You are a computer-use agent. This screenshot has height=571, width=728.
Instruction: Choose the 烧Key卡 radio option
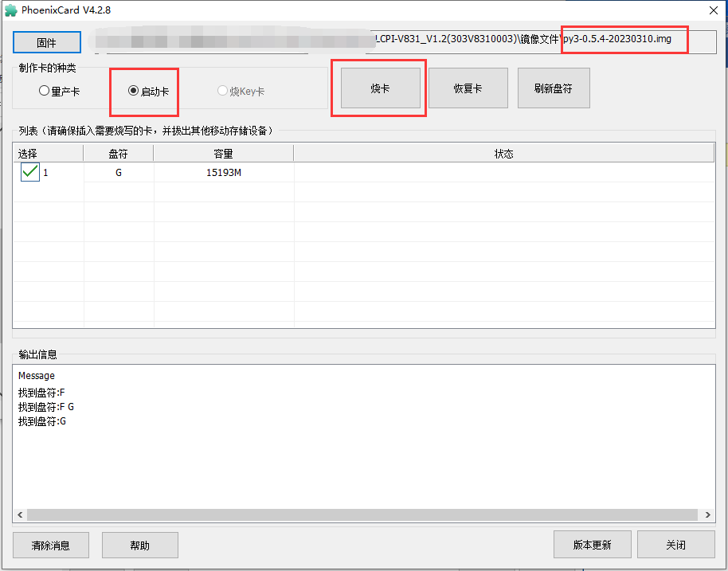(241, 91)
